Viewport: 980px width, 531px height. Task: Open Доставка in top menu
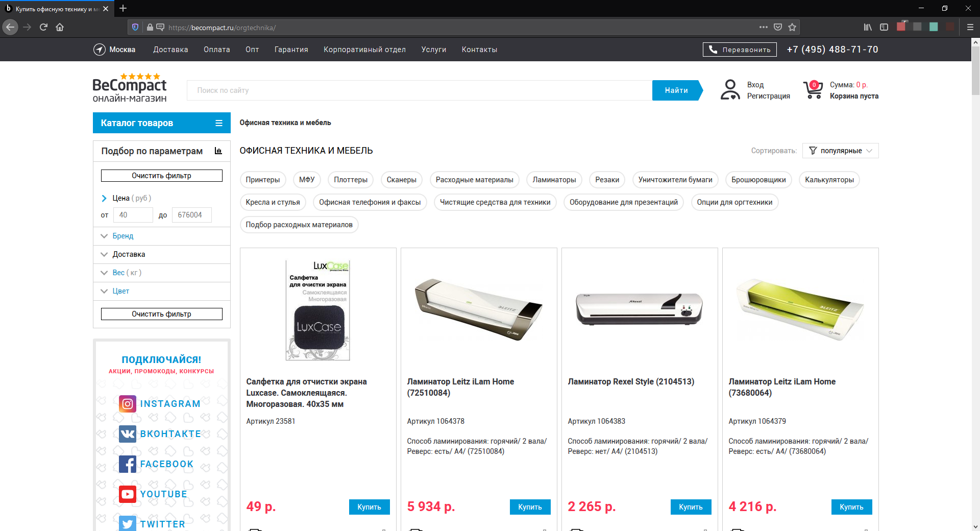[x=170, y=50]
